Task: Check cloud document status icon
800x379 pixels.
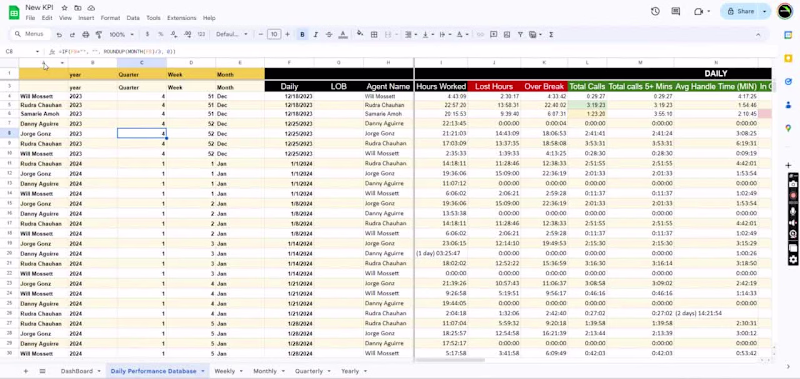Action: 91,8
